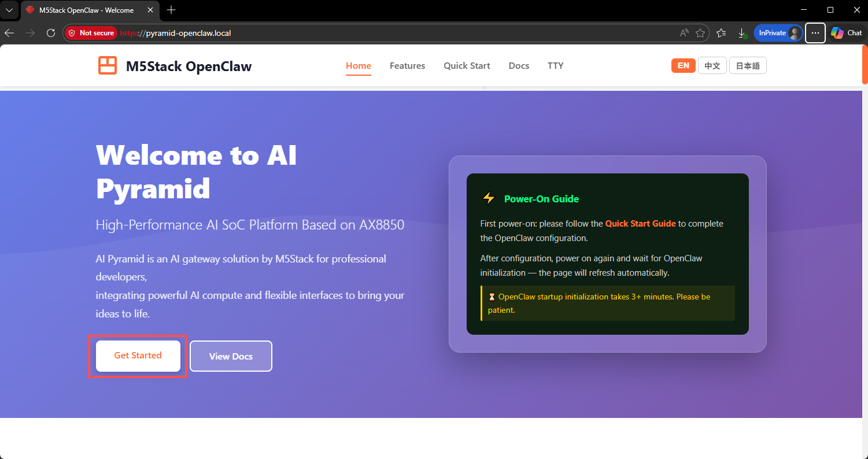The image size is (868, 459).
Task: Open Copilot Chat in the toolbar
Action: pyautogui.click(x=847, y=33)
